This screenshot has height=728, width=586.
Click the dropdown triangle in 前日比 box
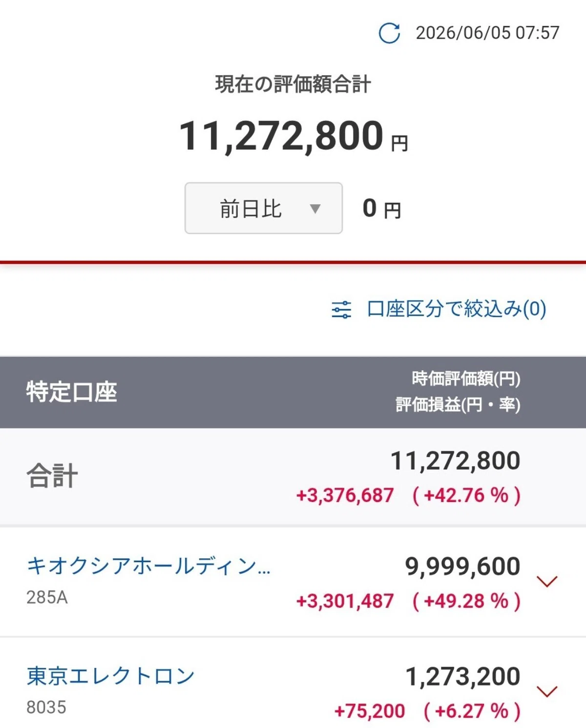click(315, 209)
